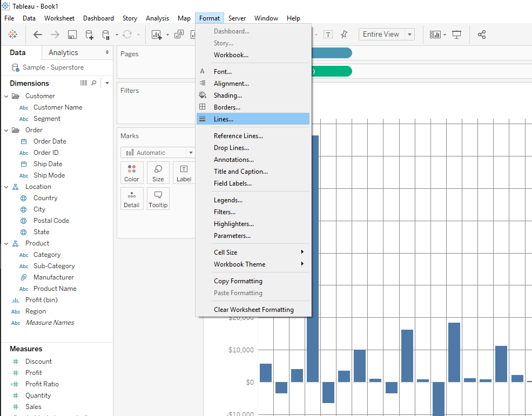Click the Share workbook icon
This screenshot has height=416, width=532.
pos(482,35)
